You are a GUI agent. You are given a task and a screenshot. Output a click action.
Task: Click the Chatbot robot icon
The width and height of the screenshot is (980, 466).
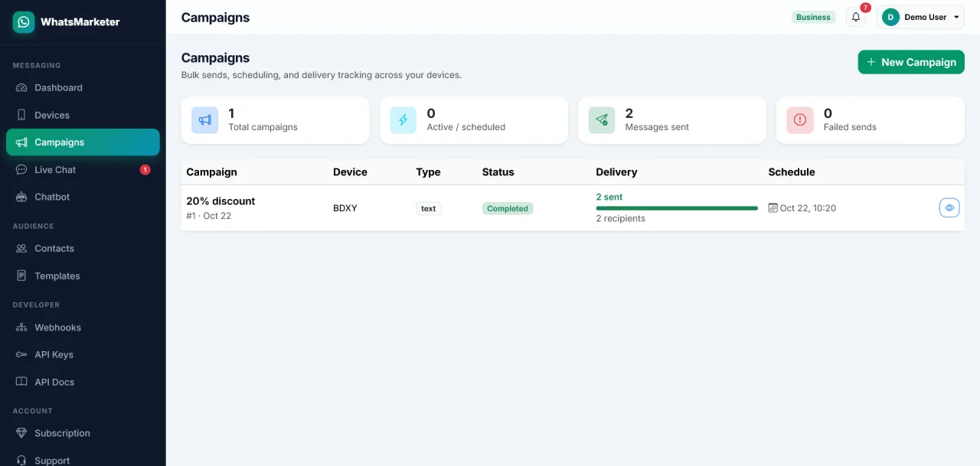(x=21, y=197)
